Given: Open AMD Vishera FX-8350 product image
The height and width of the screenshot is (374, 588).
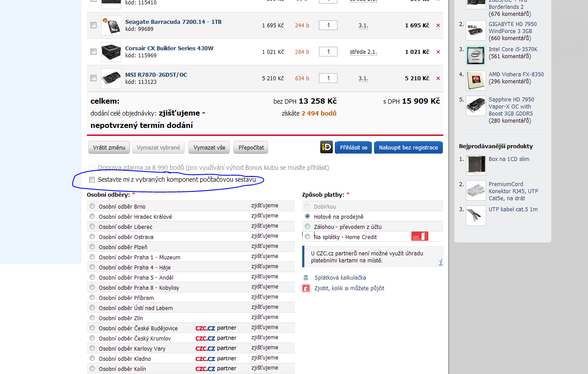Looking at the screenshot, I should tap(476, 81).
